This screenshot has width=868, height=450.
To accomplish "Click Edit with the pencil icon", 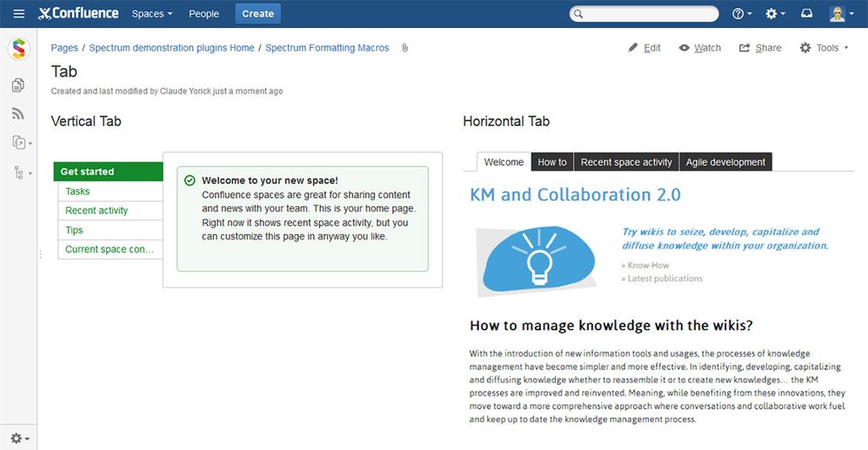I will (x=644, y=48).
